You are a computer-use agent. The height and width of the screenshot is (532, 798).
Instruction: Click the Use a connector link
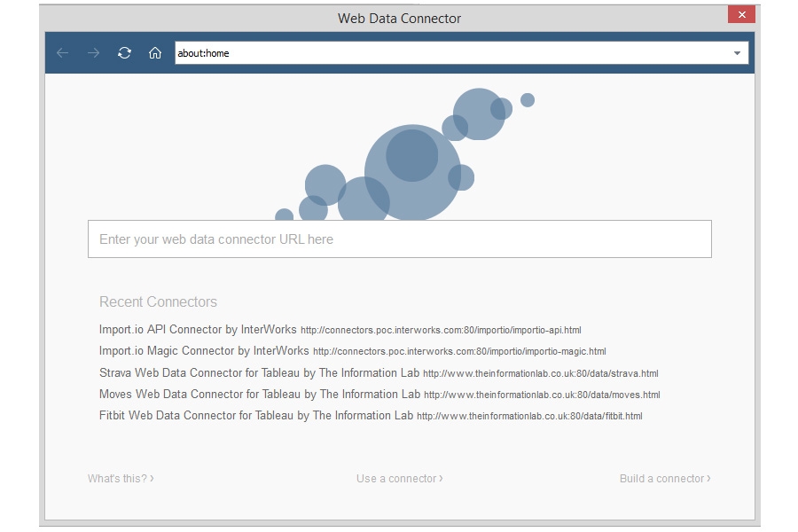(x=399, y=478)
